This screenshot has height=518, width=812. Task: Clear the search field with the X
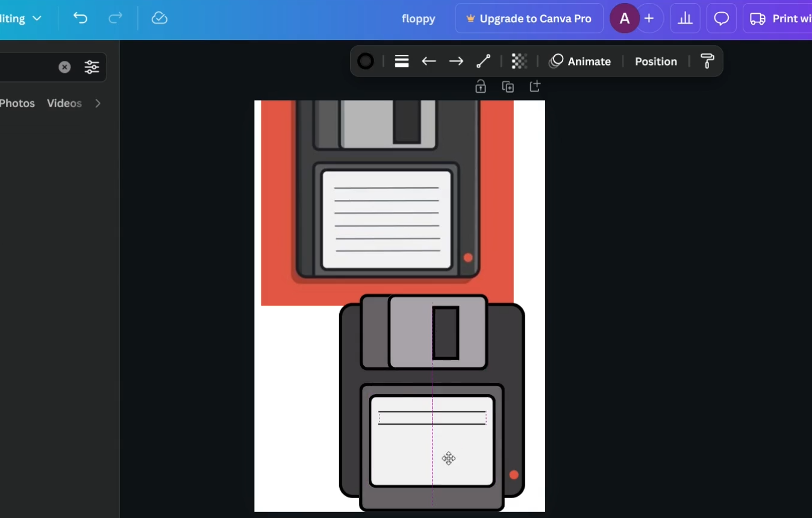point(65,67)
